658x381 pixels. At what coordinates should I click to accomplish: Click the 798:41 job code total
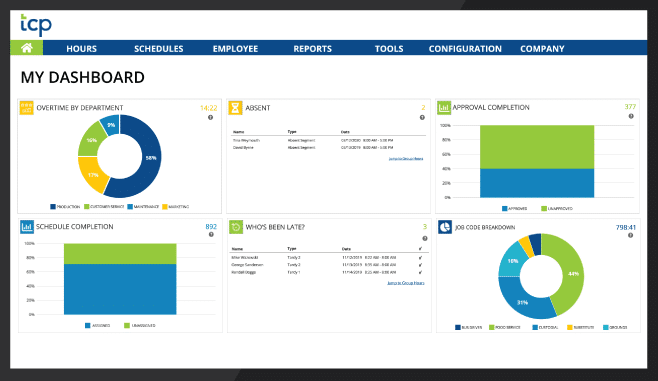(626, 227)
